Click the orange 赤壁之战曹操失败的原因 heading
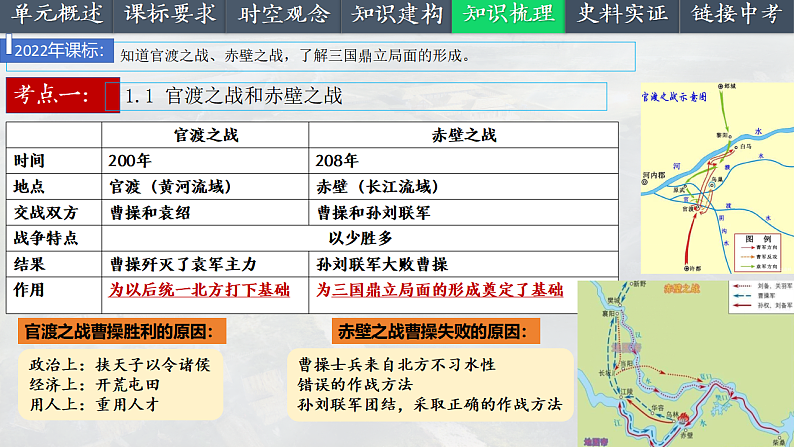 click(x=435, y=332)
